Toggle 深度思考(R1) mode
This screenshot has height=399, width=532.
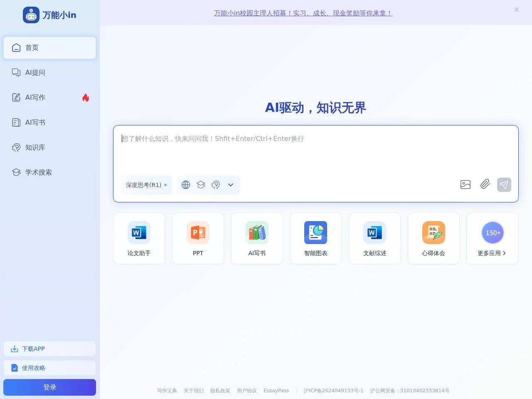pyautogui.click(x=143, y=185)
